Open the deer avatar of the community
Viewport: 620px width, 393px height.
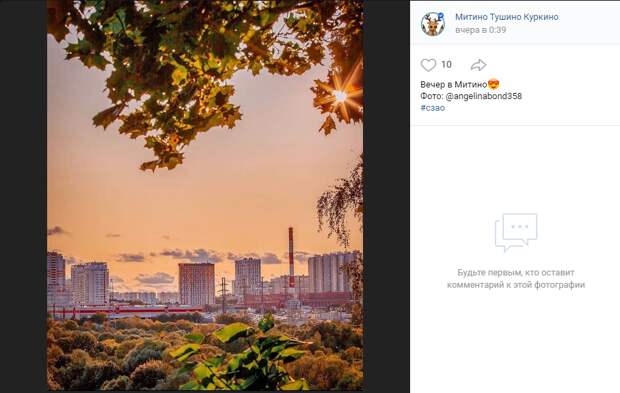click(433, 24)
